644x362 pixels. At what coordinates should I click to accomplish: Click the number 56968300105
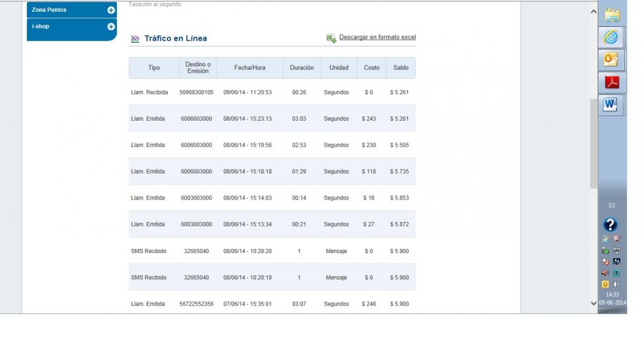(196, 92)
